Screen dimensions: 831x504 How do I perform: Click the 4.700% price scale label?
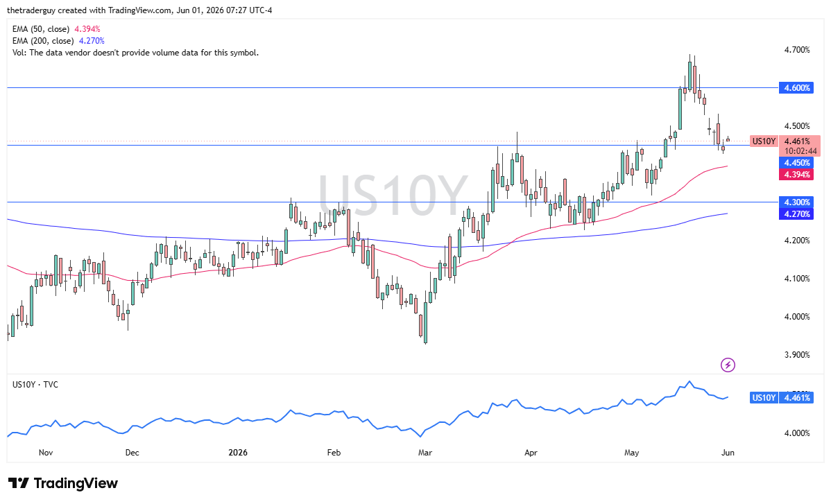coord(796,50)
